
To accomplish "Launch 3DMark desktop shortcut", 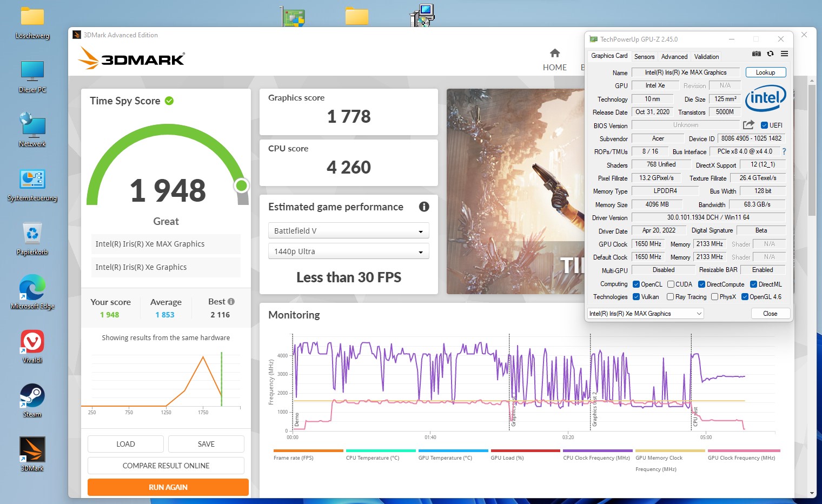I will click(32, 455).
